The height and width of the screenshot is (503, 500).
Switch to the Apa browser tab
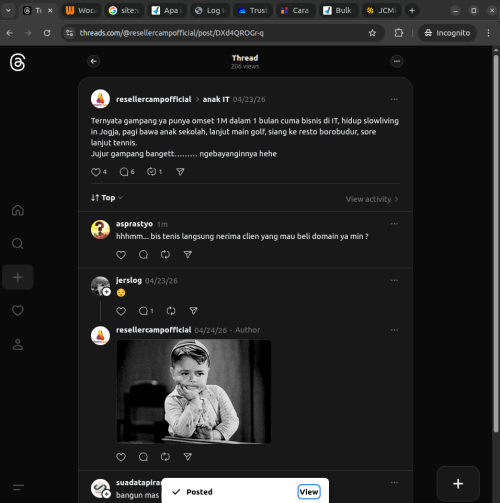pos(167,11)
